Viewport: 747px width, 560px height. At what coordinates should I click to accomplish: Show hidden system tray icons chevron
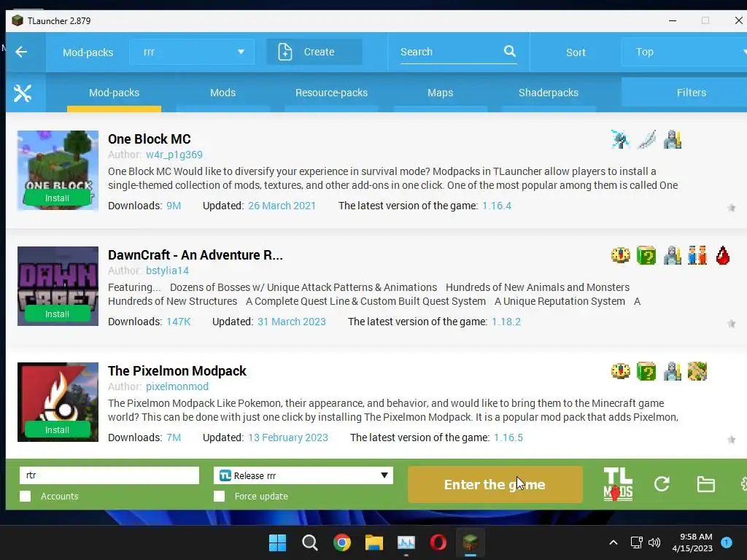[x=614, y=542]
